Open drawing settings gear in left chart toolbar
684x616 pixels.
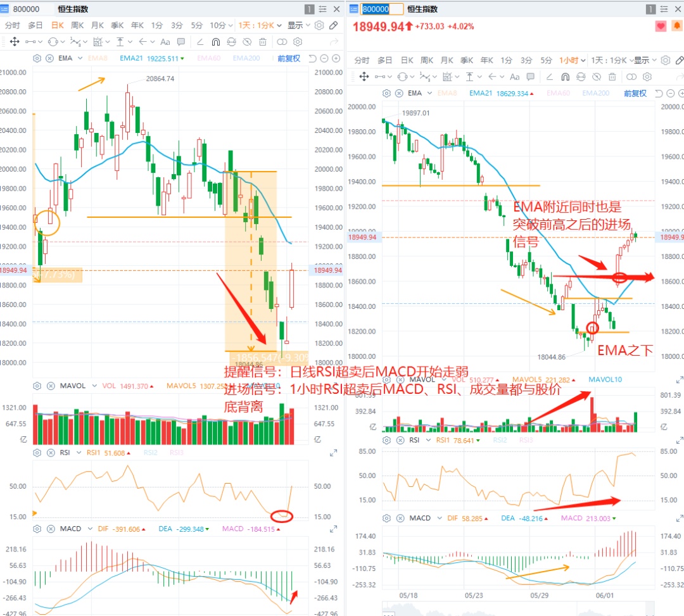click(x=298, y=42)
